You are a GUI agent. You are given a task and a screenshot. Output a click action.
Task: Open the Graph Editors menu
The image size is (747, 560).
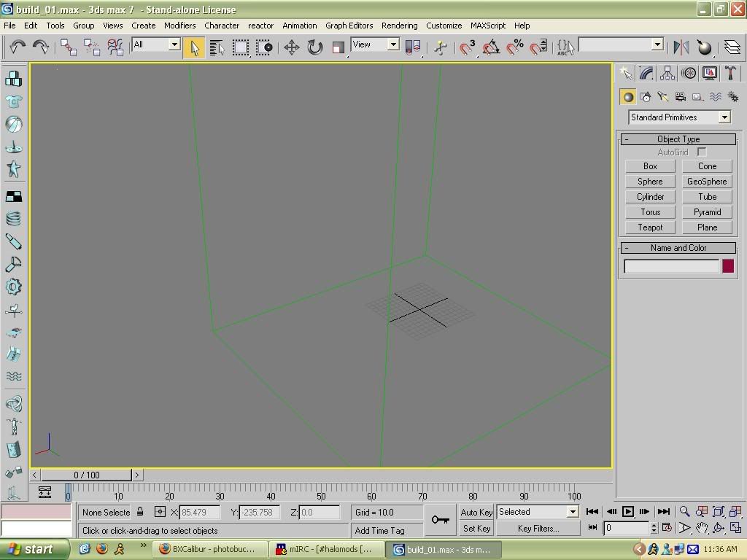tap(349, 26)
